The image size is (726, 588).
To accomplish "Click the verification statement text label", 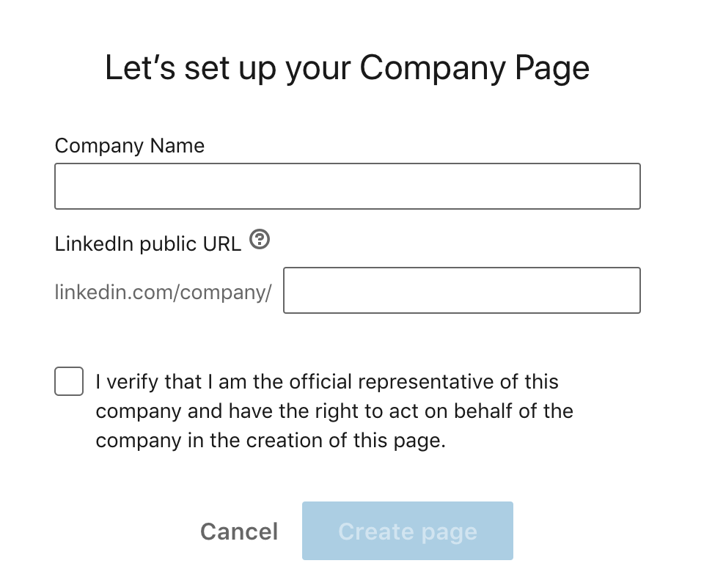I will (x=334, y=411).
